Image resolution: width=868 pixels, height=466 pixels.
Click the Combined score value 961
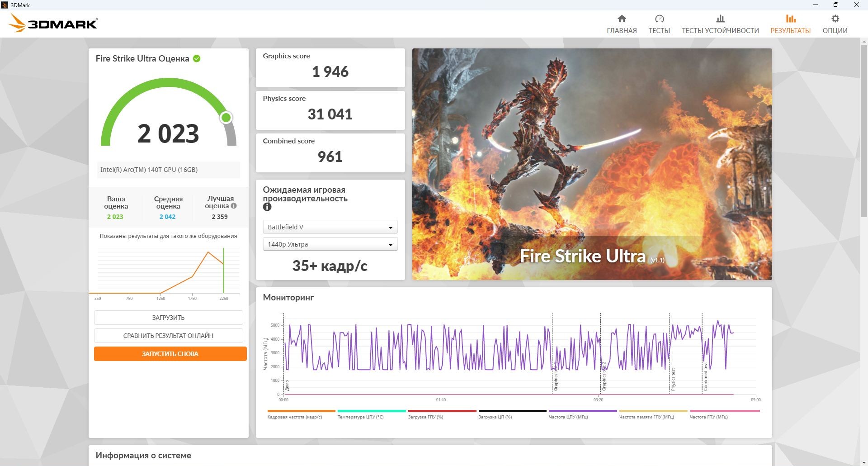[x=330, y=157]
